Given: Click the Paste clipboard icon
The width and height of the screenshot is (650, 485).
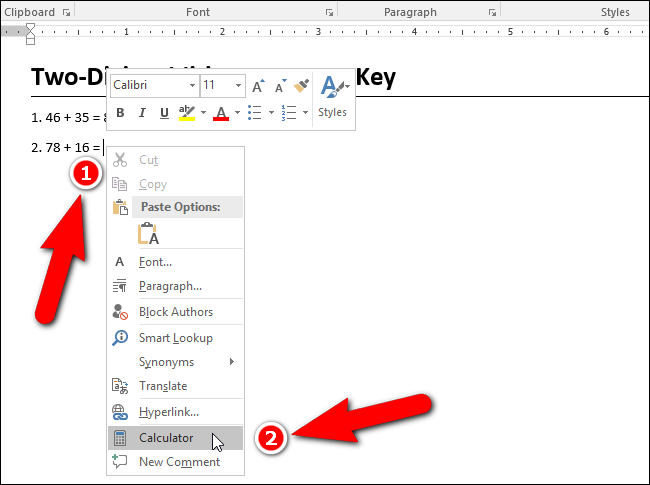Looking at the screenshot, I should (x=120, y=207).
